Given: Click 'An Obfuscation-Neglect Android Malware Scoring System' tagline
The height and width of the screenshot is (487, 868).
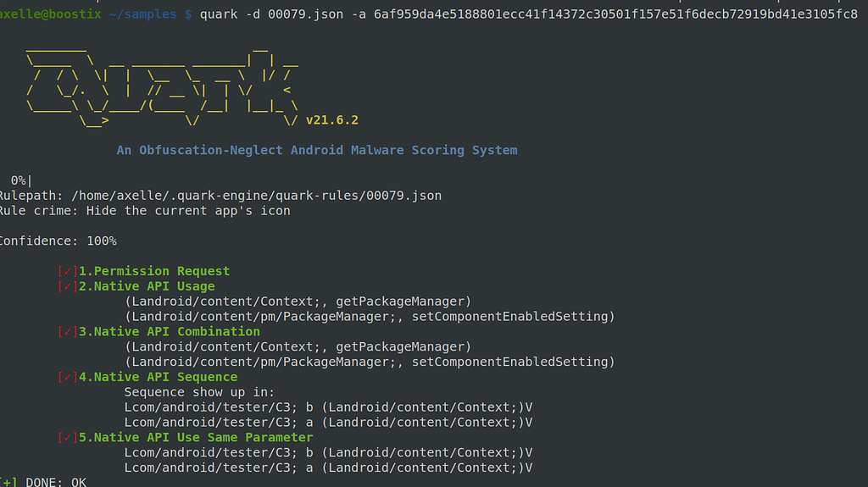Looking at the screenshot, I should [317, 150].
